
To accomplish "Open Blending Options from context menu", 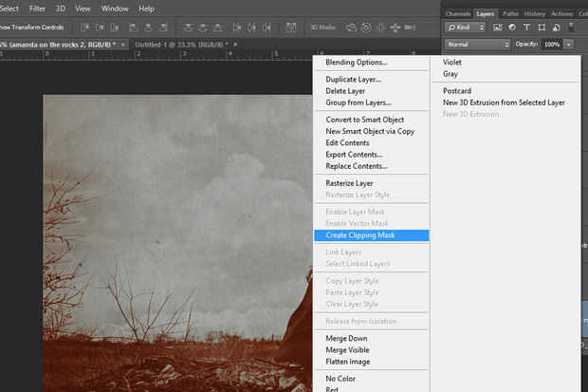I will [356, 63].
